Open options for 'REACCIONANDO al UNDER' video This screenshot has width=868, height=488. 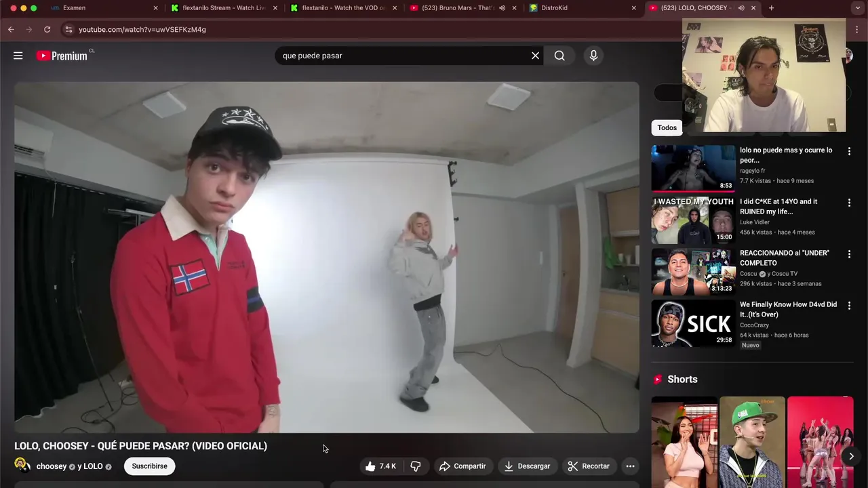(849, 254)
